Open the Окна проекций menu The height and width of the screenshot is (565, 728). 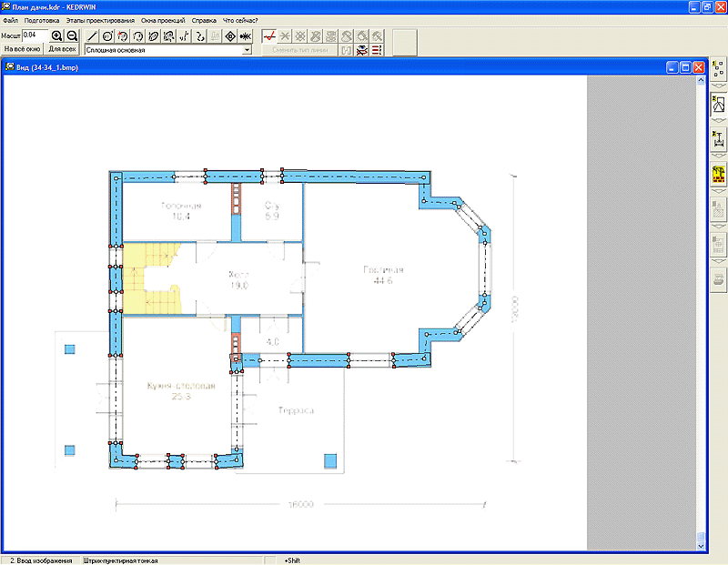tap(163, 20)
